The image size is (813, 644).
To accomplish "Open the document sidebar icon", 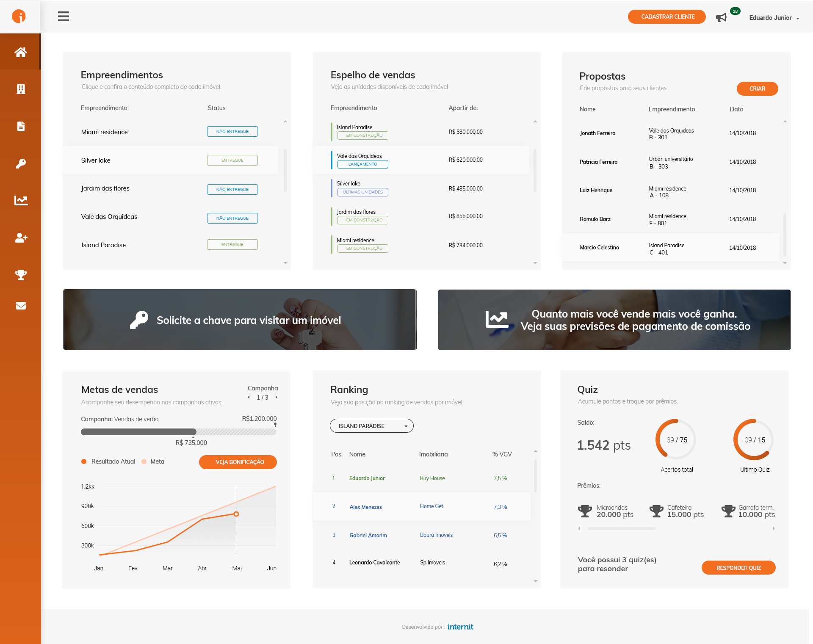I will coord(20,126).
